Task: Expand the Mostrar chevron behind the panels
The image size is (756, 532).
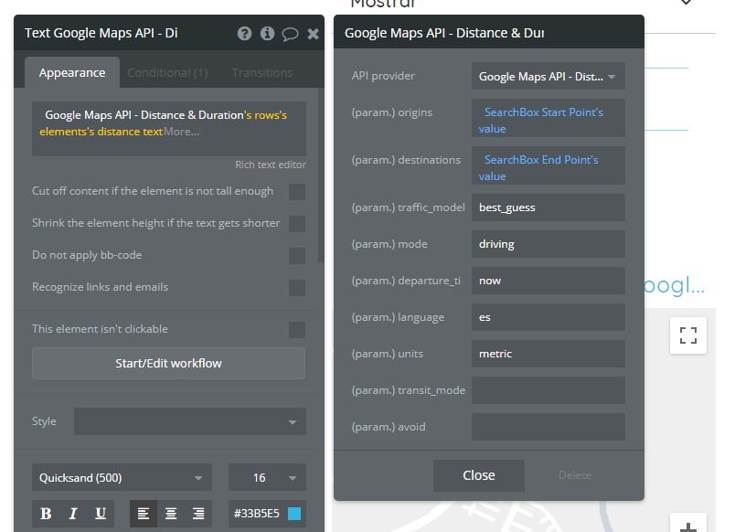Action: (x=687, y=3)
